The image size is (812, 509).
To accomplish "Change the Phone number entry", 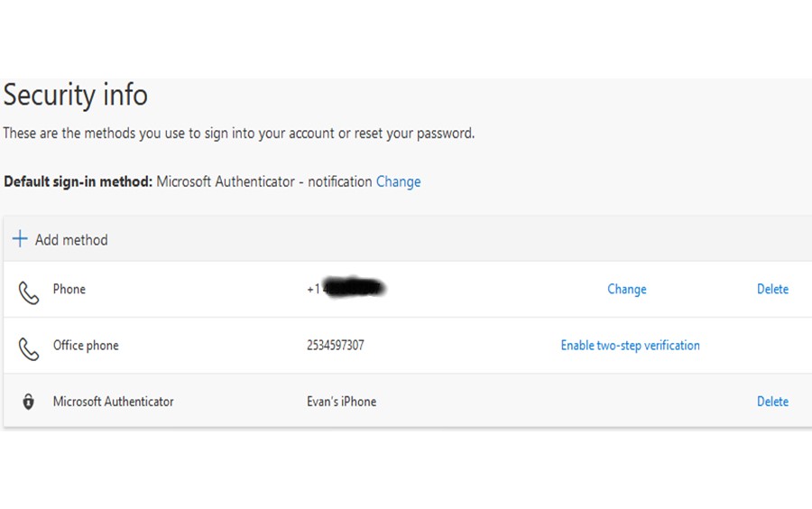I will tap(627, 289).
